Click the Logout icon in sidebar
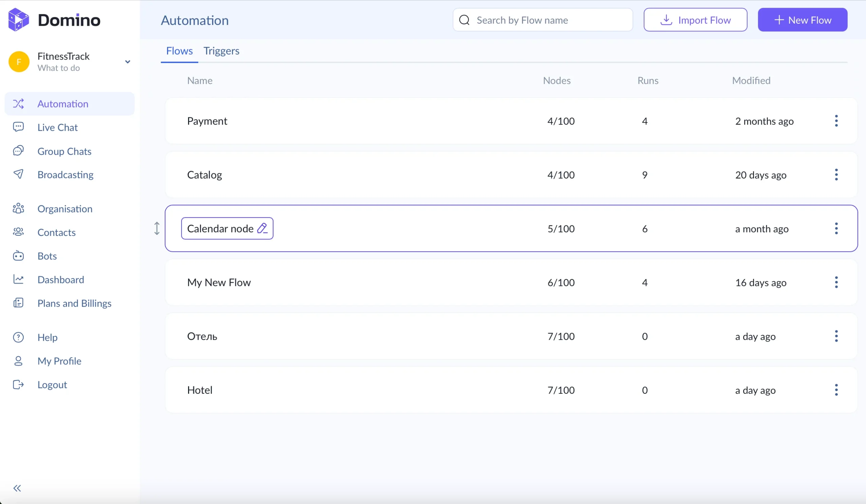866x504 pixels. tap(18, 385)
